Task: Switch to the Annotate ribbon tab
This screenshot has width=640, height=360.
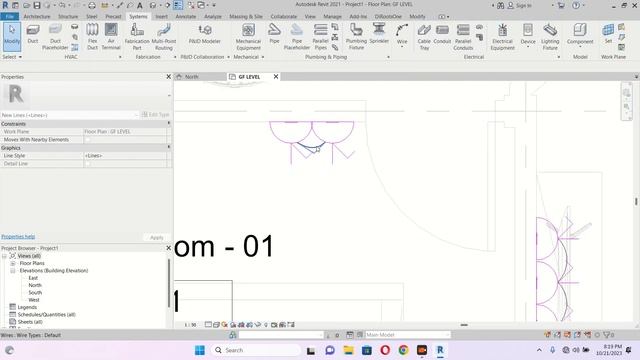Action: [x=186, y=16]
